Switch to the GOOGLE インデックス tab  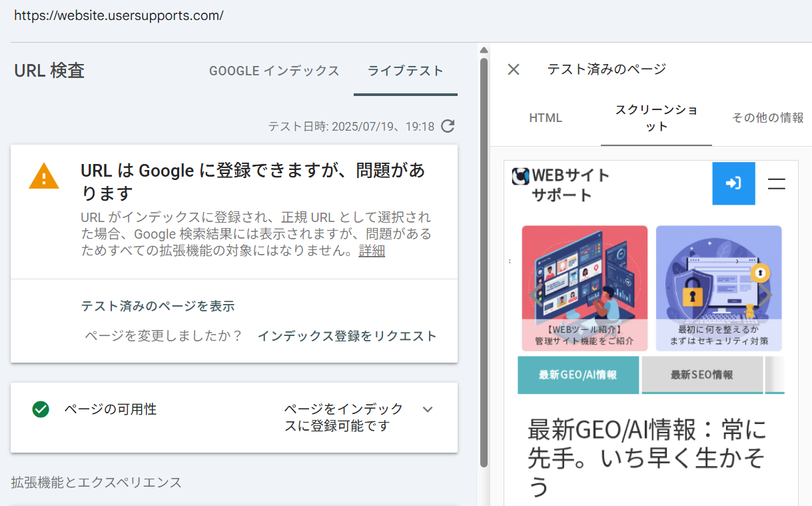(274, 71)
